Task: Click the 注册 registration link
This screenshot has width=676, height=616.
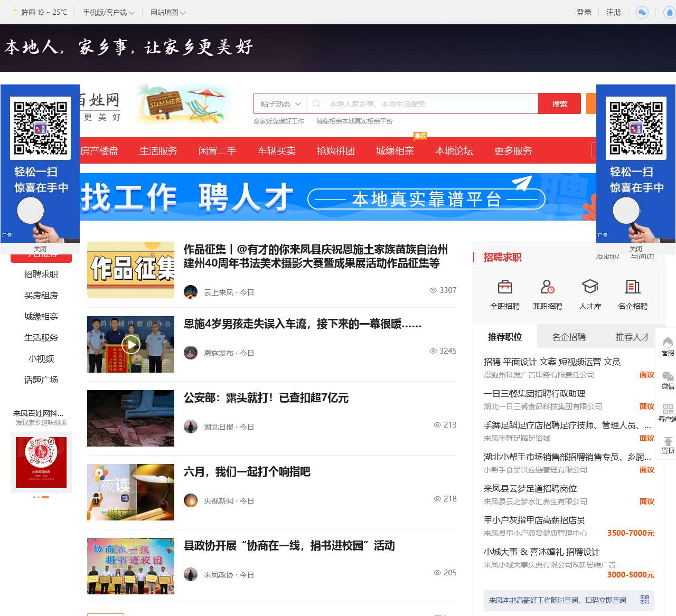Action: point(613,12)
